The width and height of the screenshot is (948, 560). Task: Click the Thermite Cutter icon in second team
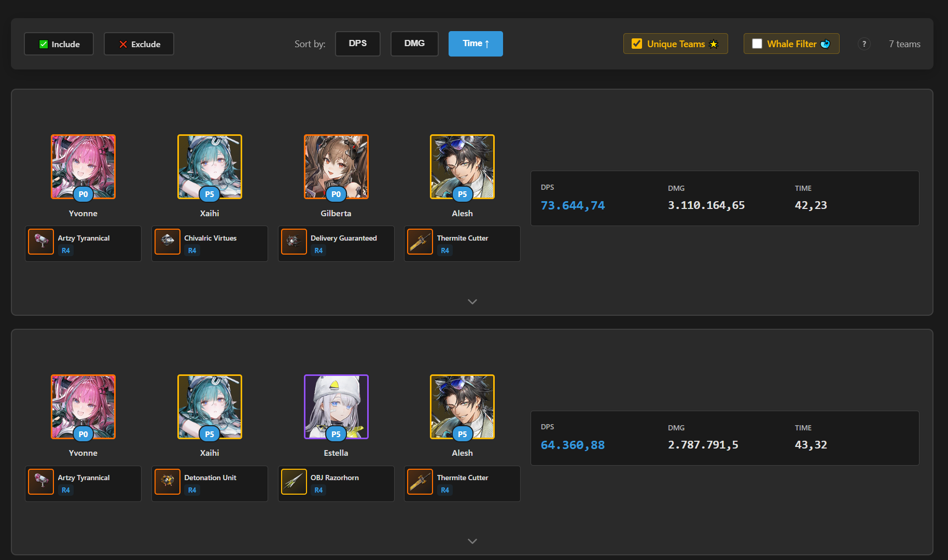click(x=420, y=482)
